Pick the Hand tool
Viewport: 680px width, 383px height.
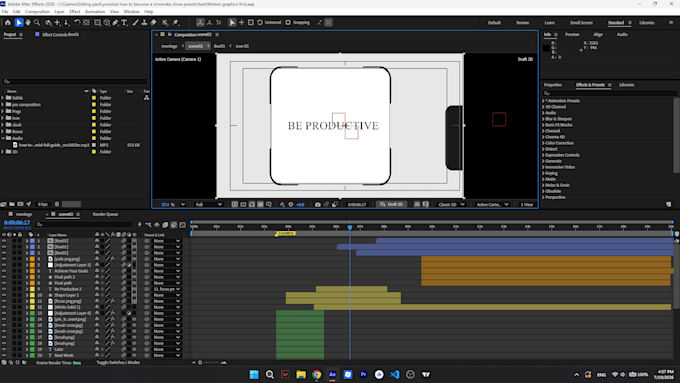tap(28, 23)
